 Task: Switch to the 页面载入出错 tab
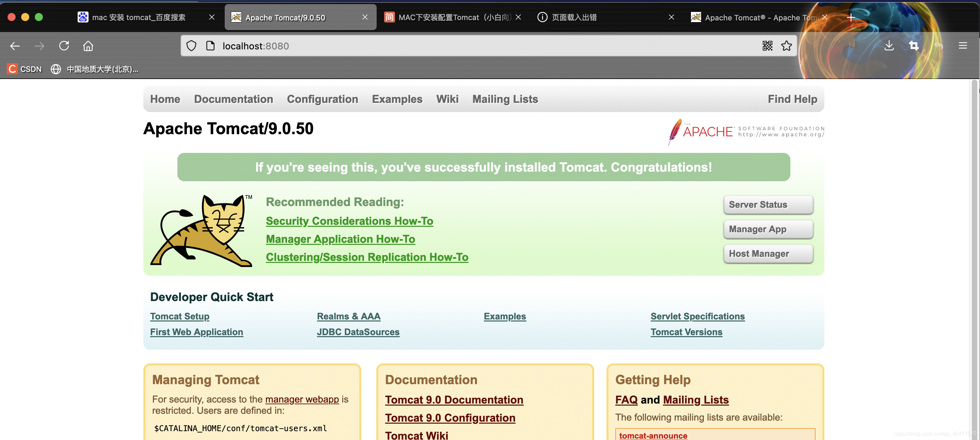574,17
